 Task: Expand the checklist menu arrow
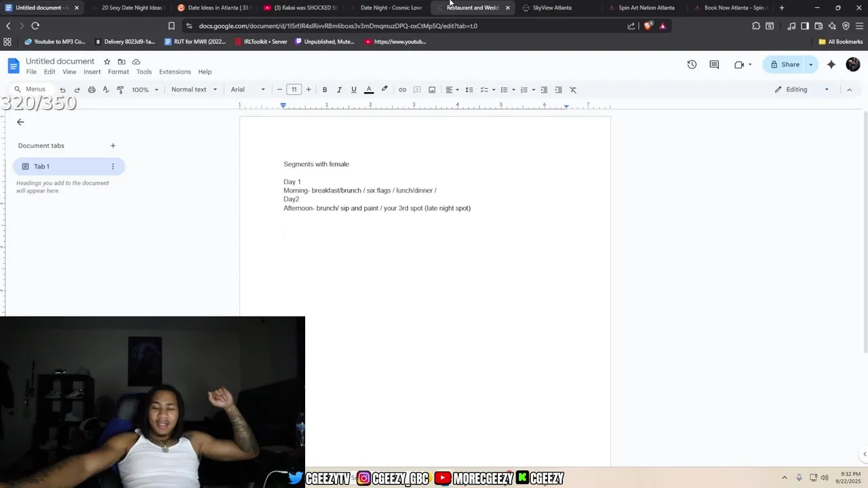pyautogui.click(x=494, y=89)
